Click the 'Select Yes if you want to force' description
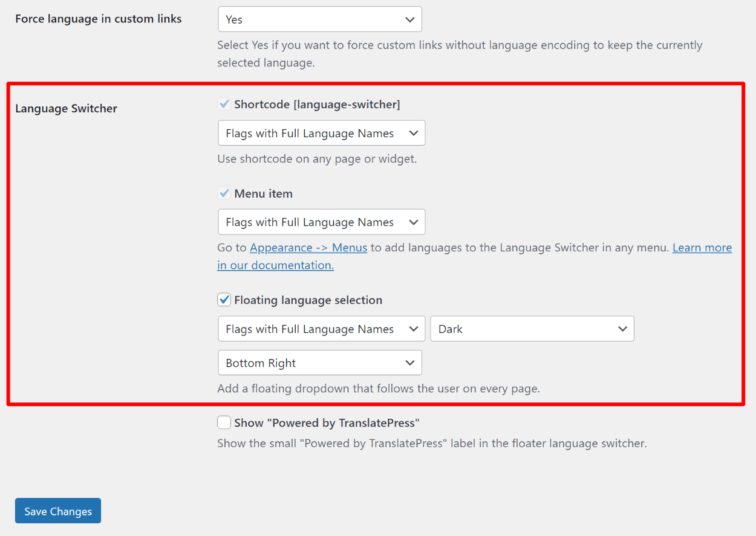This screenshot has height=536, width=756. pos(460,54)
